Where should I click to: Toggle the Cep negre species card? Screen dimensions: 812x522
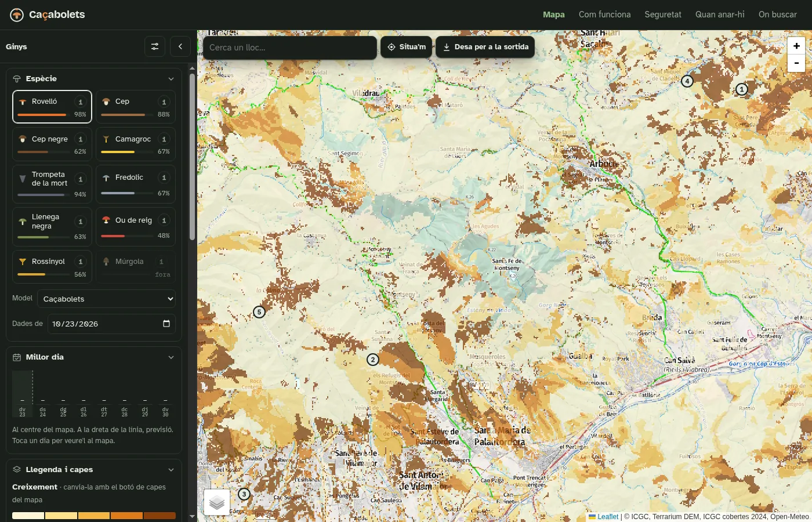tap(52, 144)
